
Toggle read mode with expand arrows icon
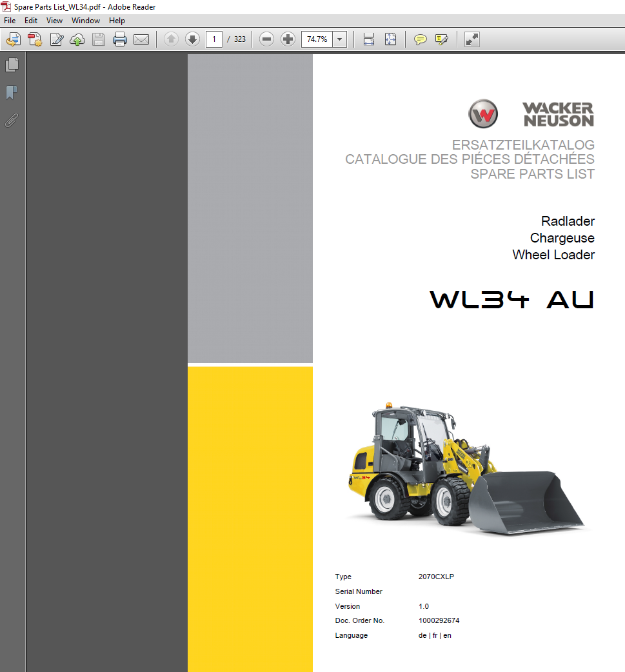point(472,40)
